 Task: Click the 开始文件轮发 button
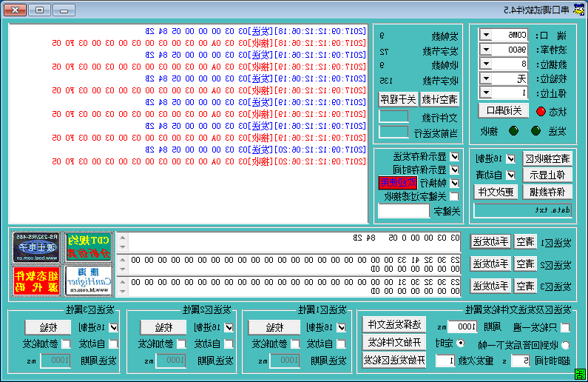pyautogui.click(x=394, y=342)
